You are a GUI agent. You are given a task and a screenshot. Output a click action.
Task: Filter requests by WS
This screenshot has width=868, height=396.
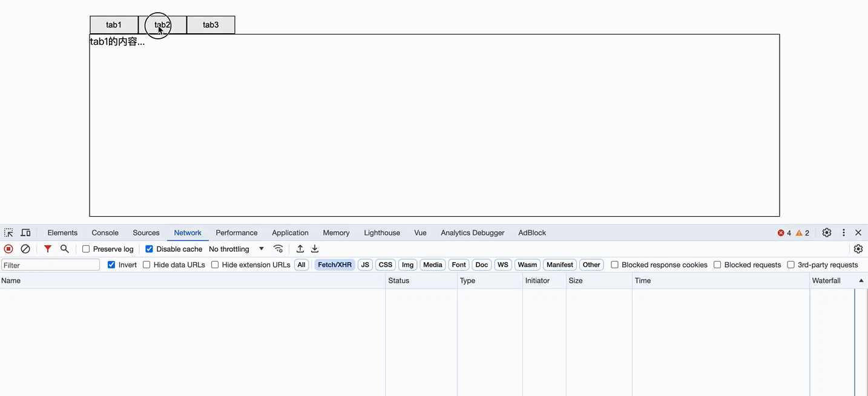tap(503, 265)
